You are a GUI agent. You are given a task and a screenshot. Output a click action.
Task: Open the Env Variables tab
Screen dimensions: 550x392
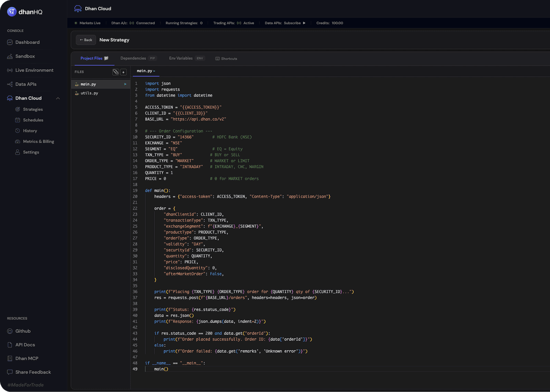(x=187, y=58)
